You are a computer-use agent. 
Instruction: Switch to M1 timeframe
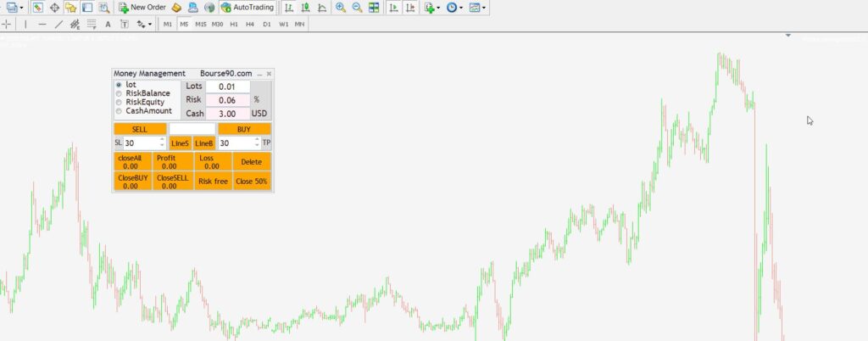pos(168,25)
